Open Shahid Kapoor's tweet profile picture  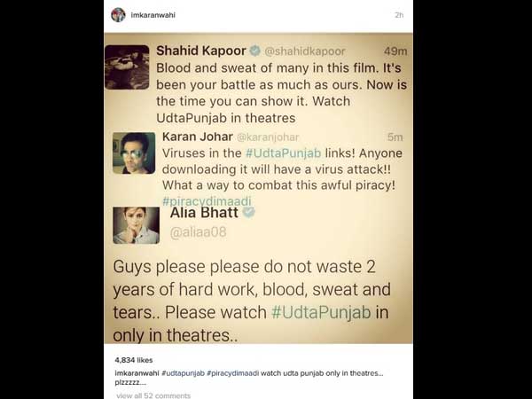(127, 67)
